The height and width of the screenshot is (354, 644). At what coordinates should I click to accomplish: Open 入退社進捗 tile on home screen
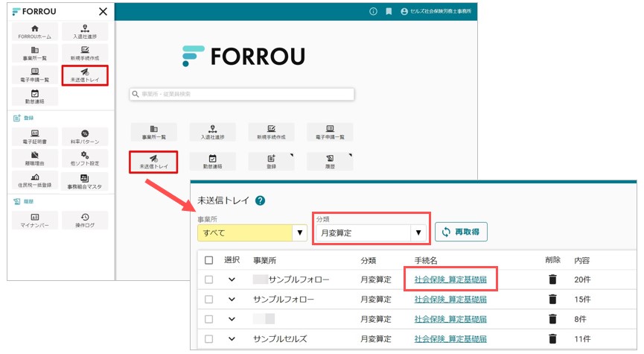pos(213,132)
